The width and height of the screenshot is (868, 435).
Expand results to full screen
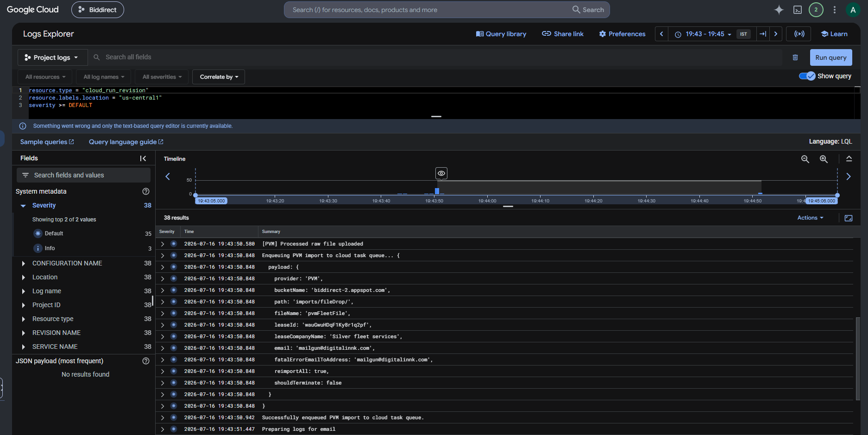[849, 218]
